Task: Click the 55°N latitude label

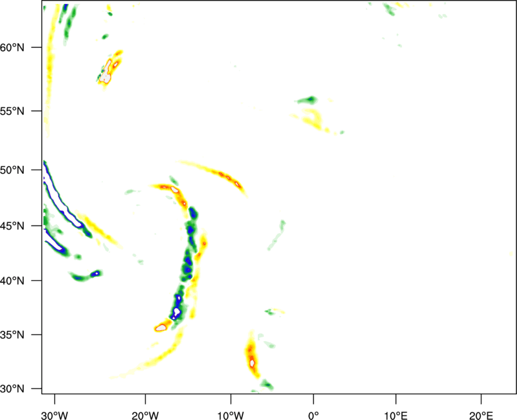Action: (x=12, y=110)
